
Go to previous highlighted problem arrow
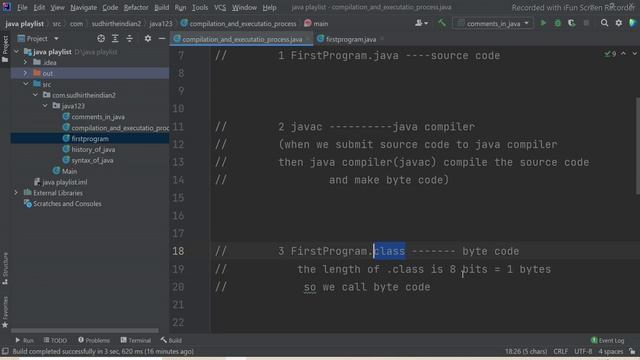[x=623, y=53]
